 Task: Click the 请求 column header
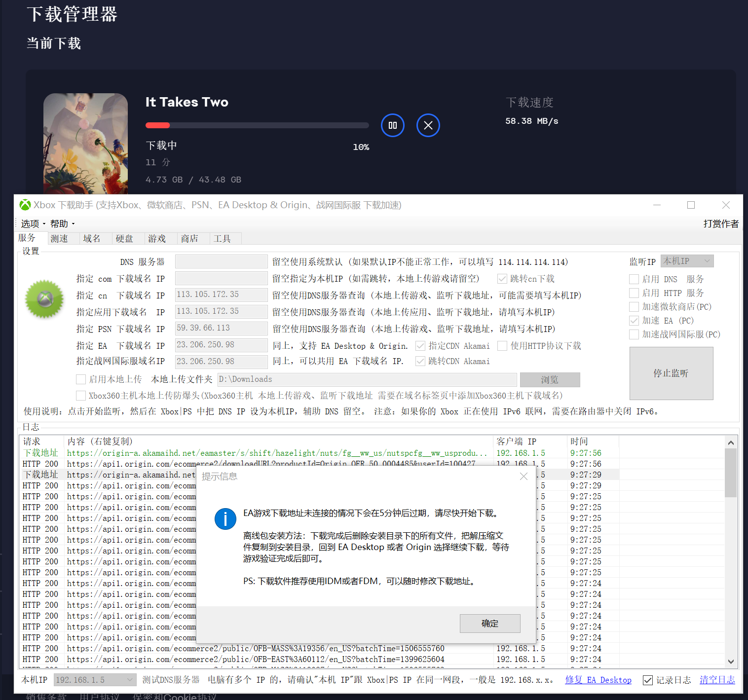tap(42, 442)
